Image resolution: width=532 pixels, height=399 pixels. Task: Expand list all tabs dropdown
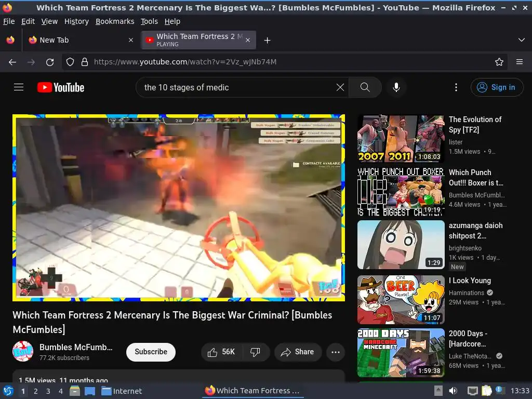click(x=522, y=40)
